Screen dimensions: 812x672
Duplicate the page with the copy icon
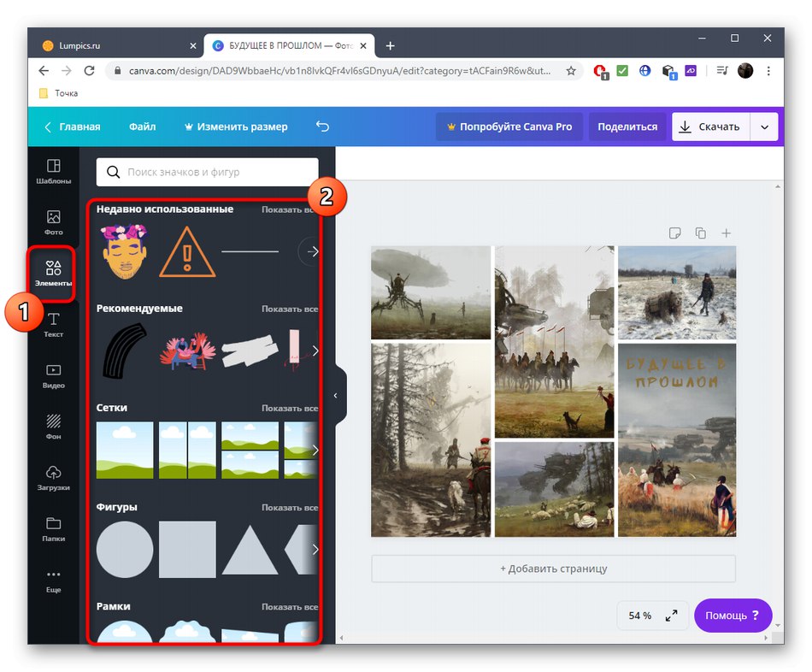[x=700, y=233]
